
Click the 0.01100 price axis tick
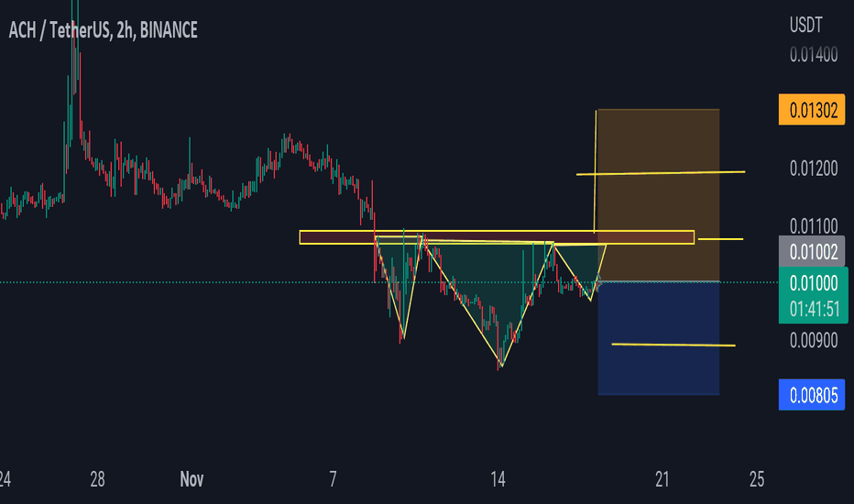click(814, 225)
